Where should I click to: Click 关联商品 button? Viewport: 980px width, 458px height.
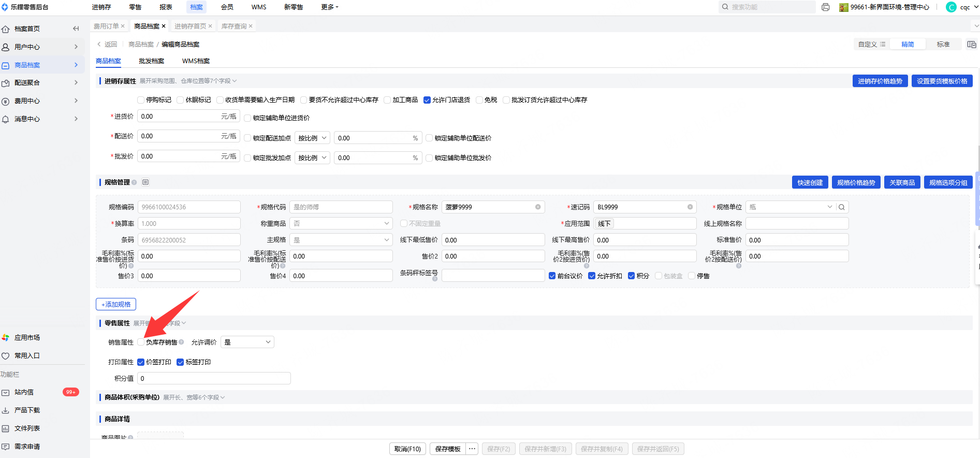902,183
